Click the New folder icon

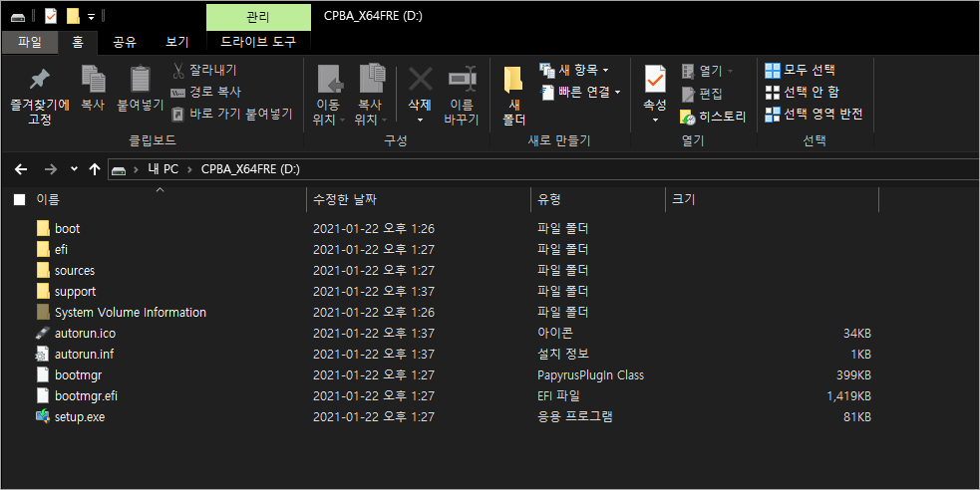(513, 80)
